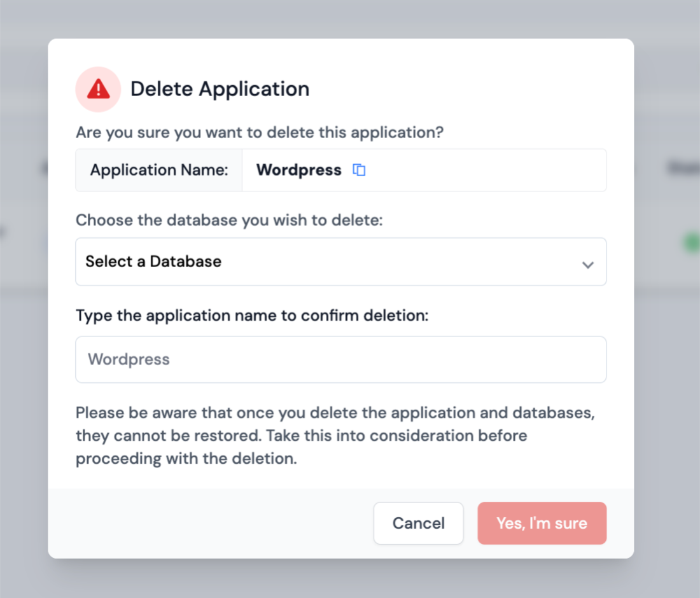
Task: Select the text box showing Wordpress placeholder
Action: tap(341, 359)
